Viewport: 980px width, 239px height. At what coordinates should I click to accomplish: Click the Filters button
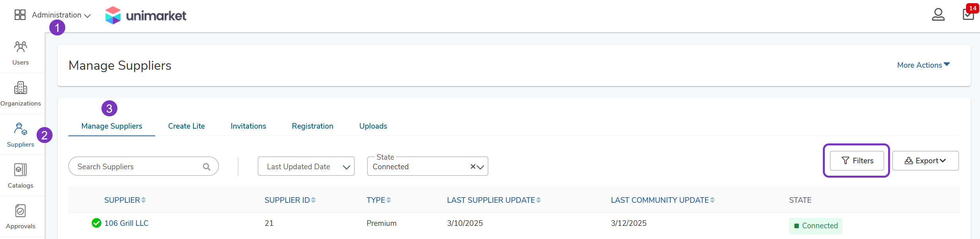[x=857, y=161]
